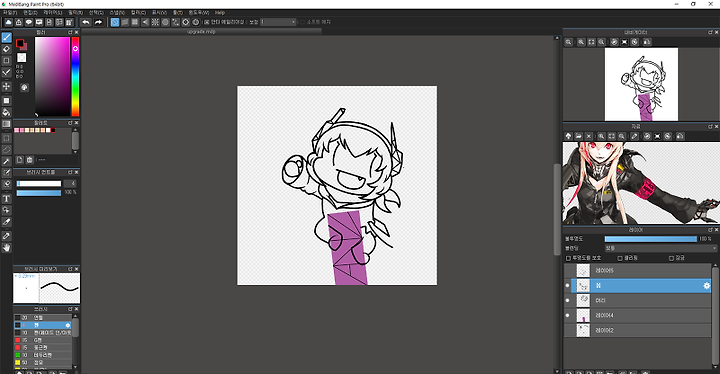Click the canvas vertical scroll up arrow
Viewport: 720px width, 374px height.
tap(557, 38)
